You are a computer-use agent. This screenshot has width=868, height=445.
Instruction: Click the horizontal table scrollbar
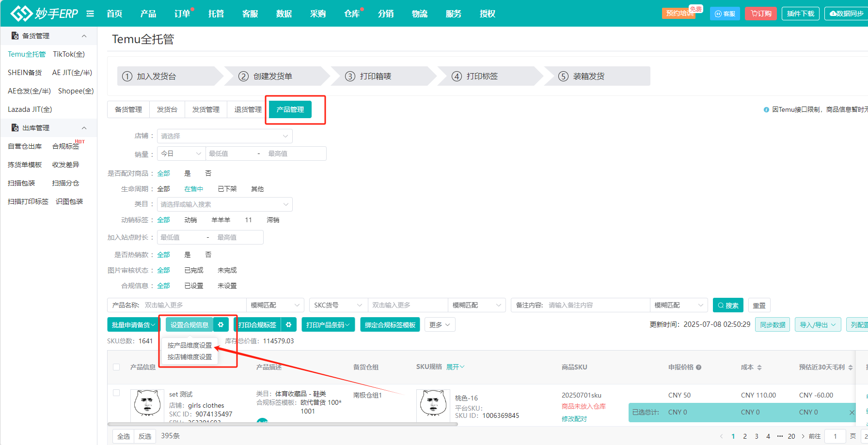click(x=283, y=424)
